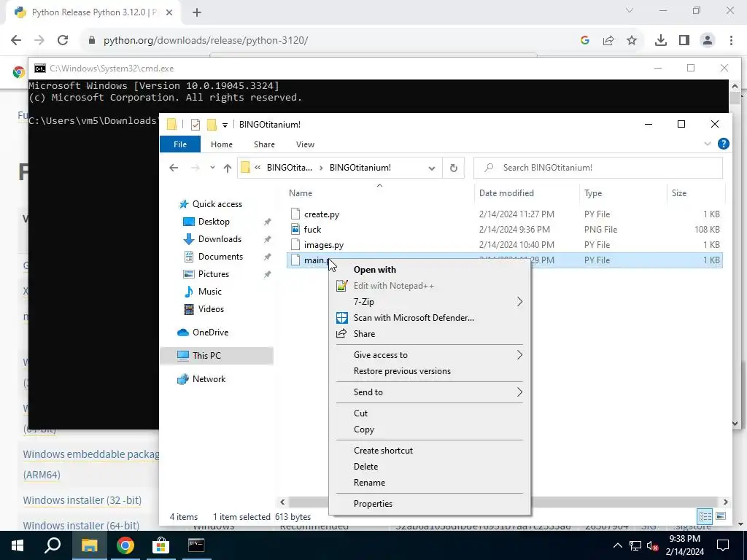Image resolution: width=747 pixels, height=560 pixels.
Task: Show hidden system tray icons
Action: (617, 545)
